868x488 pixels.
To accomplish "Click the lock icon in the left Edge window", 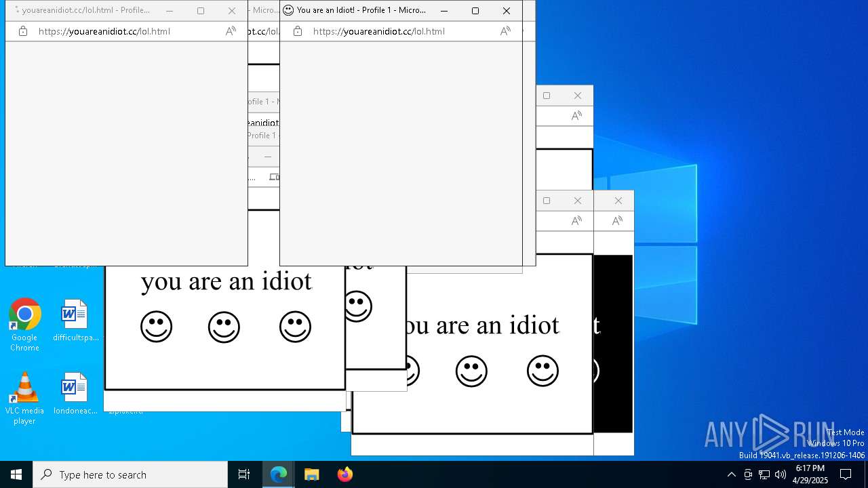I will pos(23,31).
